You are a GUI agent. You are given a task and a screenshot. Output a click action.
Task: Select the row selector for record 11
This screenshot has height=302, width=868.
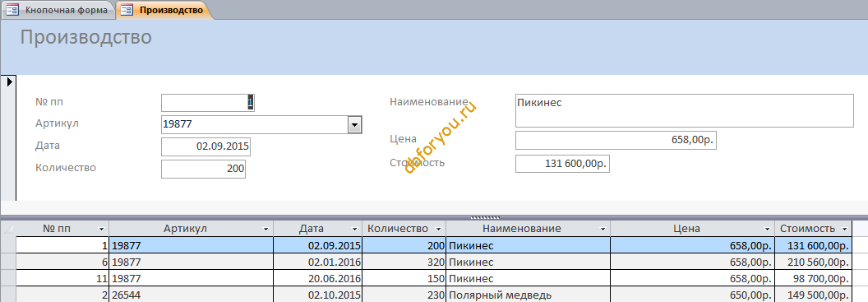[8, 278]
